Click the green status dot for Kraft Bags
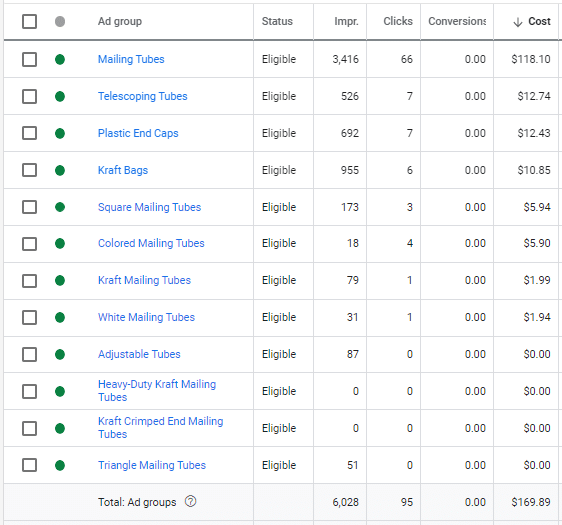 [x=60, y=170]
